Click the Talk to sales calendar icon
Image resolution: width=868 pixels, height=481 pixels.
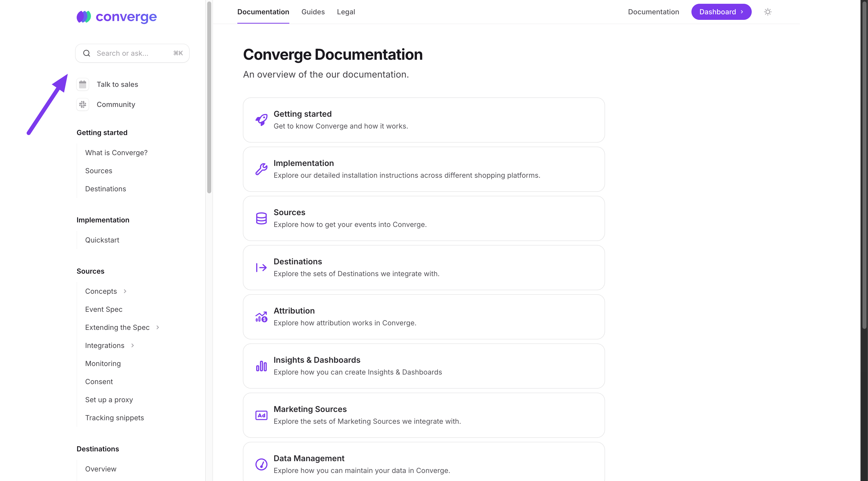(x=83, y=84)
